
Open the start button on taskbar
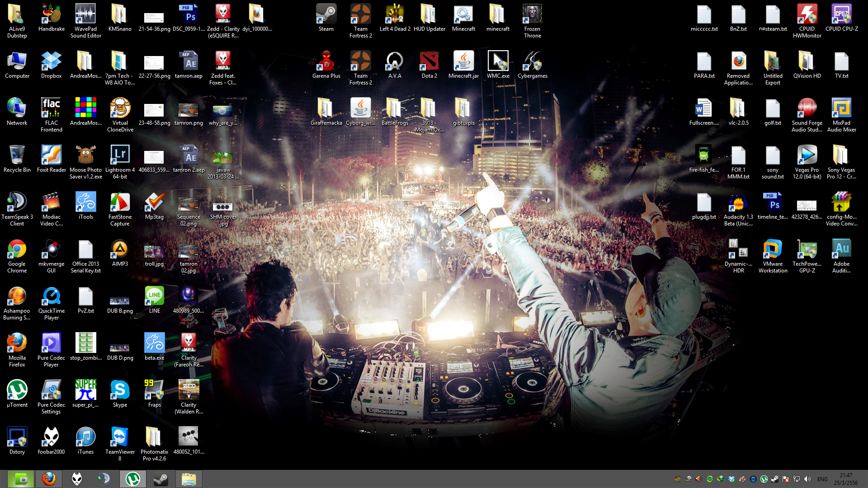click(x=21, y=479)
